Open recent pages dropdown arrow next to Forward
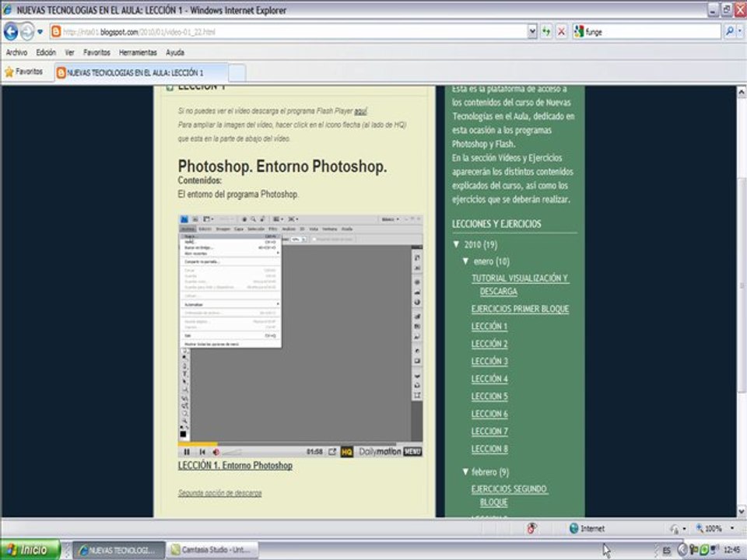This screenshot has width=747, height=560. point(40,32)
